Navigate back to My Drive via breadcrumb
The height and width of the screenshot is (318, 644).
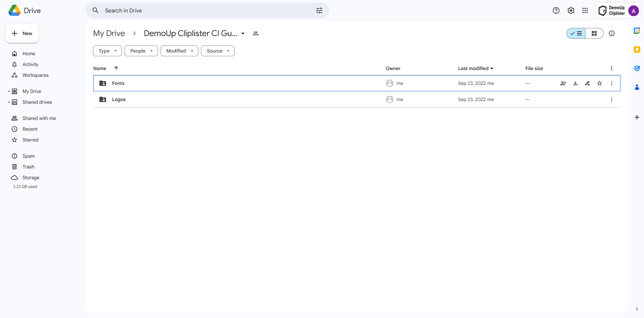109,33
